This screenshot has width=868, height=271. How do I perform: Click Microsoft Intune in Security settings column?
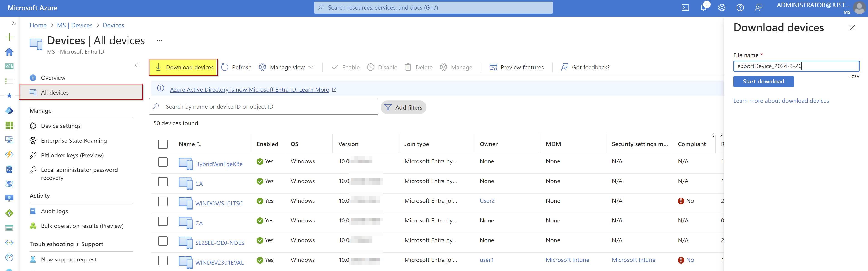(633, 260)
